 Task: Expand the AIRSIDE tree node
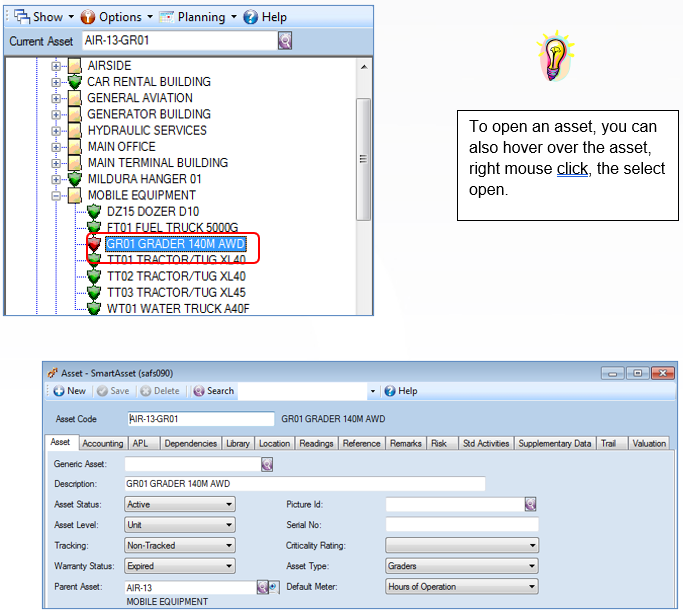point(56,66)
